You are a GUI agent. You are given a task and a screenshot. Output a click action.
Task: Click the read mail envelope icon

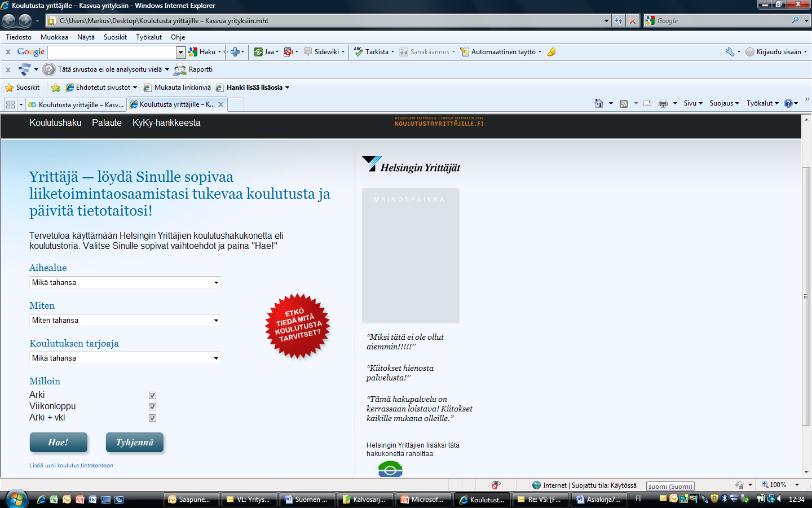(x=647, y=103)
